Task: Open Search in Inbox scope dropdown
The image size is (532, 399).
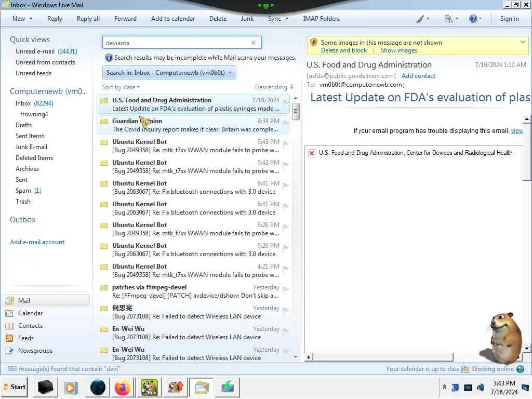Action: pos(169,73)
